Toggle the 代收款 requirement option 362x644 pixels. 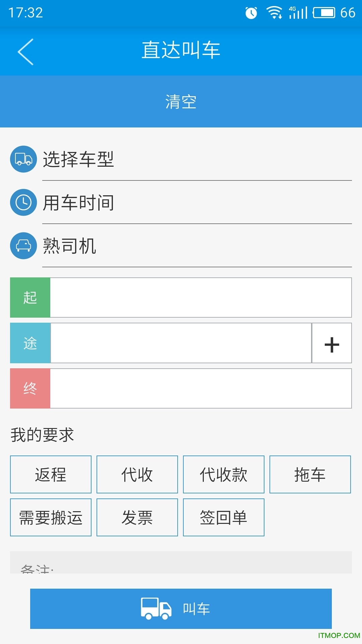[224, 474]
